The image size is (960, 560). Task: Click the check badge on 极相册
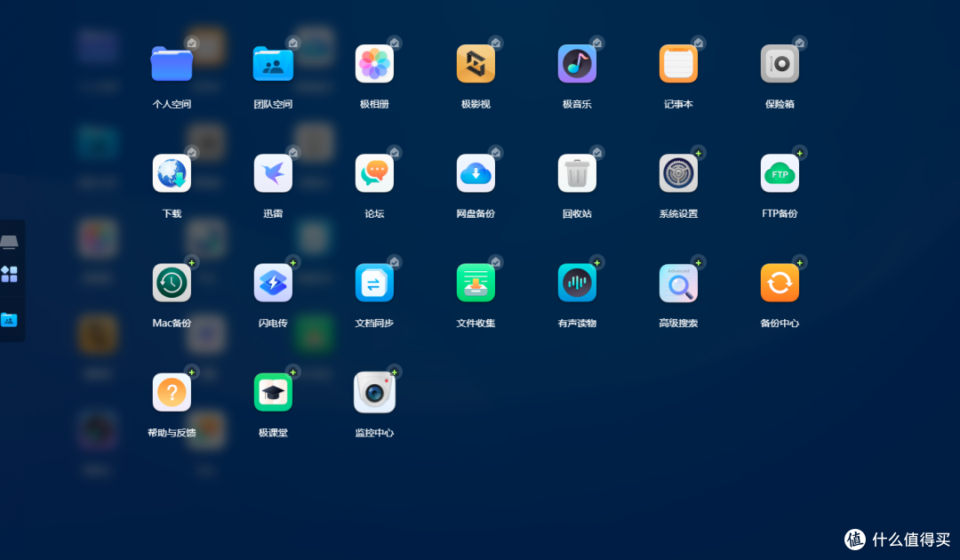tap(395, 43)
